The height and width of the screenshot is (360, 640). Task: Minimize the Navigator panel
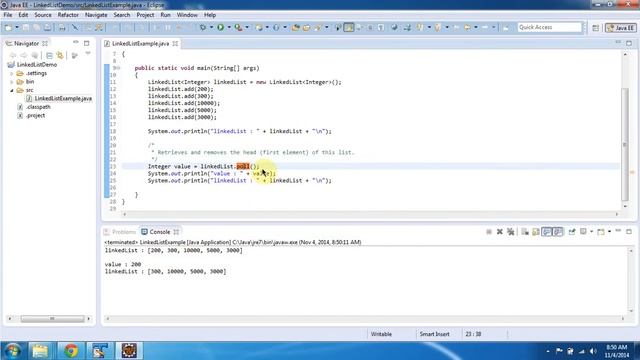tap(76, 42)
